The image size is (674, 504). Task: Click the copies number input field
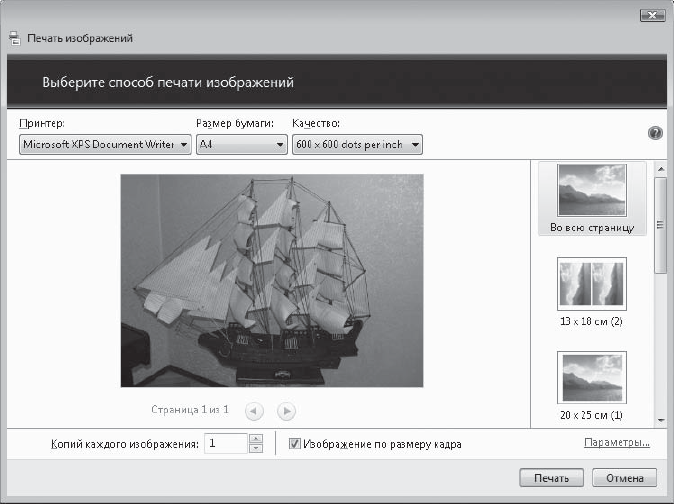[x=226, y=443]
